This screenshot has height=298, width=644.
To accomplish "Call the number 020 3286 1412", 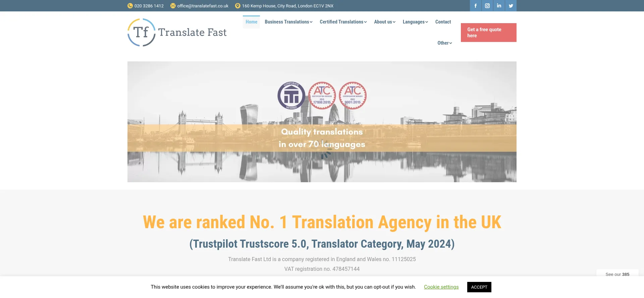I will (x=149, y=6).
